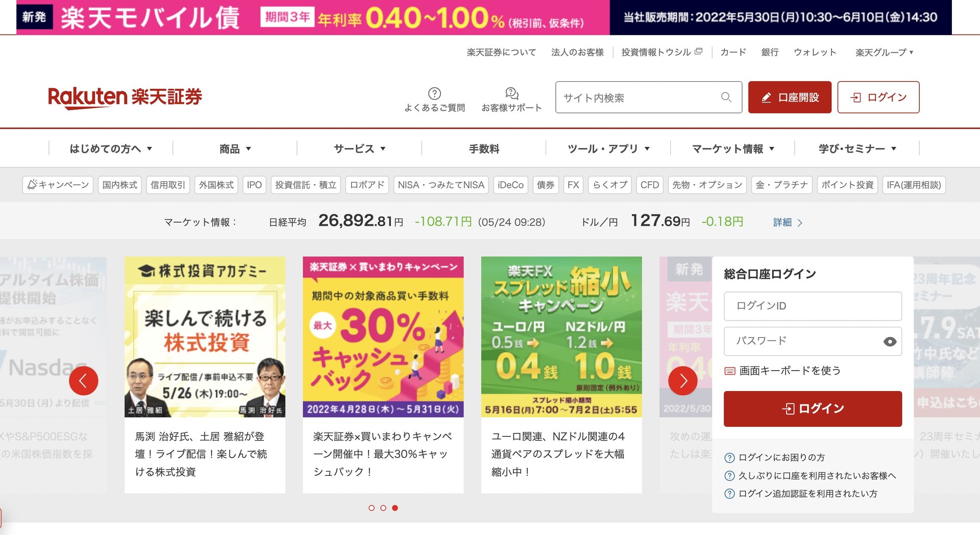980x535 pixels.
Task: Click the ログインID input field
Action: [813, 306]
